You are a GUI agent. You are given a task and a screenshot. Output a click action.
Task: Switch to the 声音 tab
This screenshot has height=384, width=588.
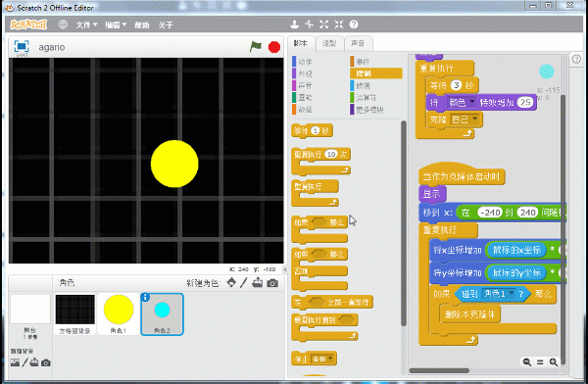coord(358,43)
